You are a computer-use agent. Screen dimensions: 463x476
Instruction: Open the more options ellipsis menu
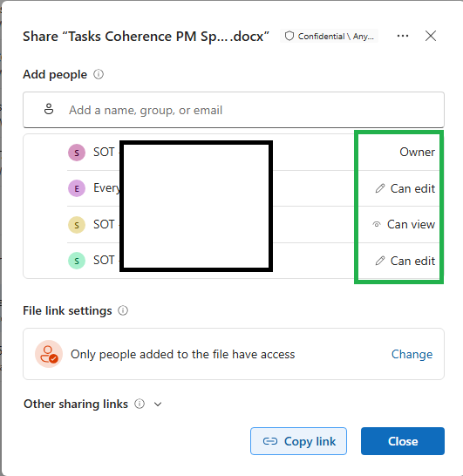pyautogui.click(x=403, y=36)
